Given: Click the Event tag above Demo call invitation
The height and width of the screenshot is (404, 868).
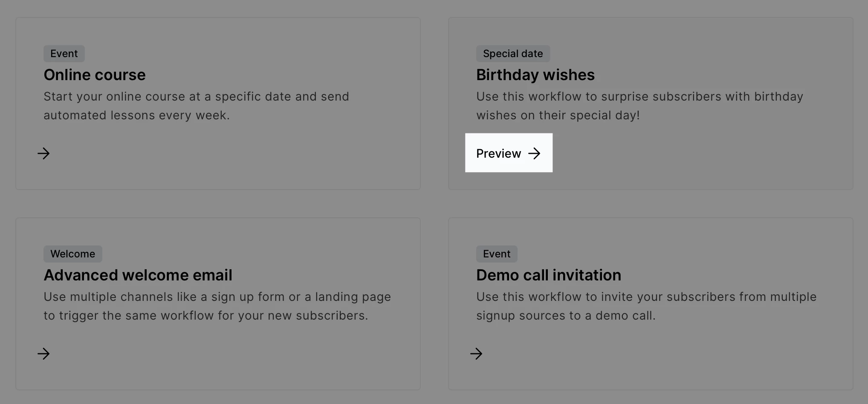Looking at the screenshot, I should (x=497, y=254).
